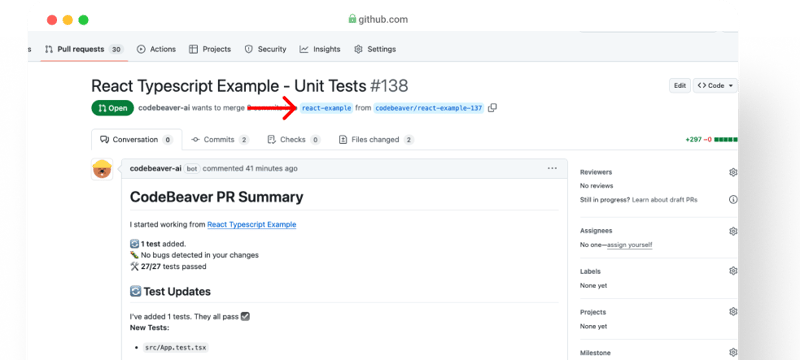Open the Milestone gear icon
Viewport: 800px width, 360px height.
coord(733,352)
